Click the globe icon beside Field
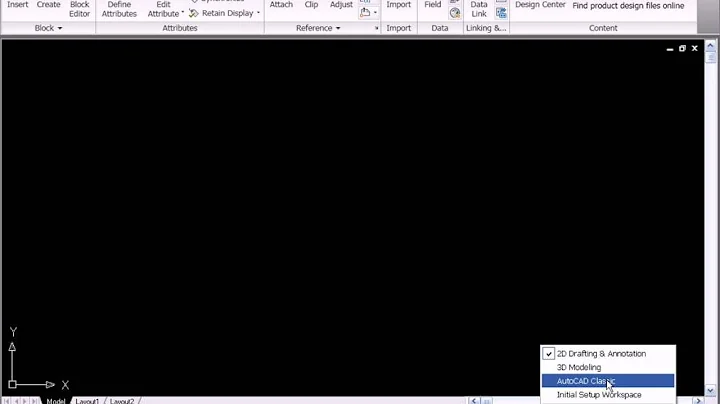 (x=455, y=13)
